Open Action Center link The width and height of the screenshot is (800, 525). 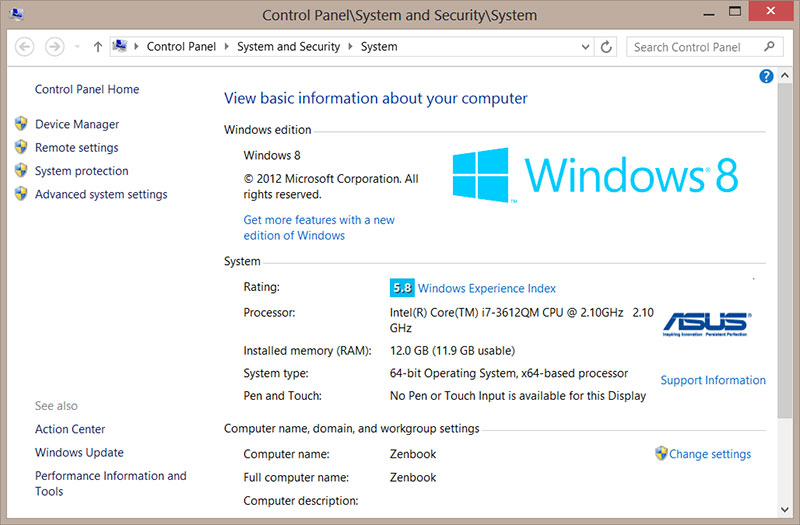70,429
